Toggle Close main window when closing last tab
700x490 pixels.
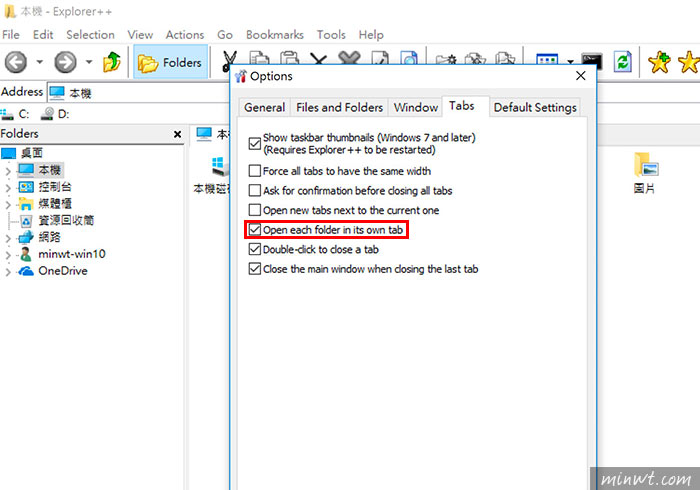[x=254, y=269]
